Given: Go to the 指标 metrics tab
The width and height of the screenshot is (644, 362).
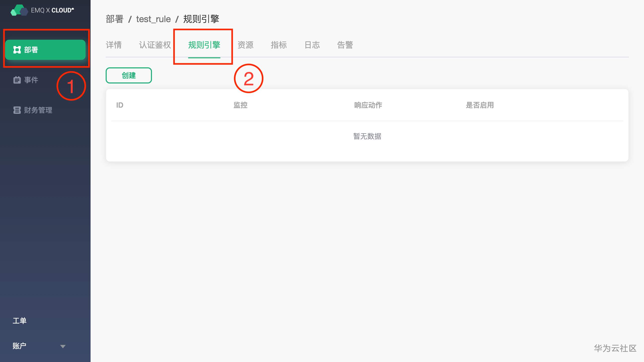Looking at the screenshot, I should pos(279,45).
